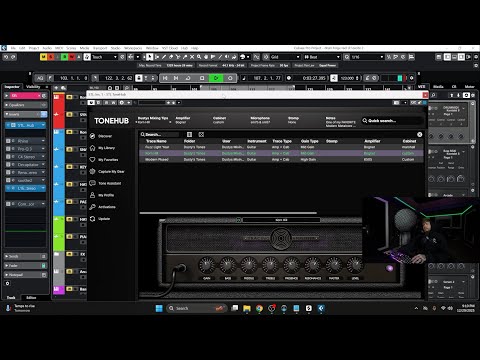
Task: Switch to the Visibility tab
Action: point(33,87)
